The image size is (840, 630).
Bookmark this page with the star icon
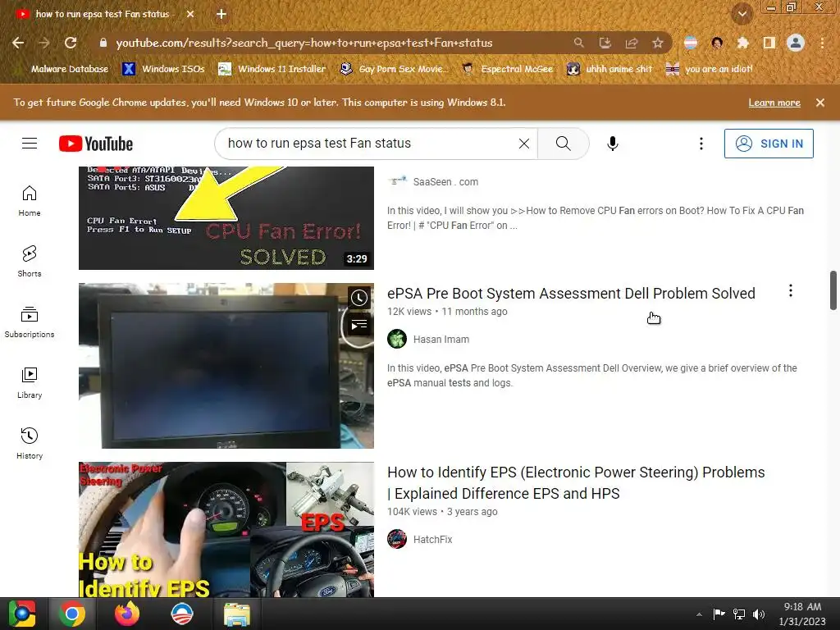click(658, 43)
